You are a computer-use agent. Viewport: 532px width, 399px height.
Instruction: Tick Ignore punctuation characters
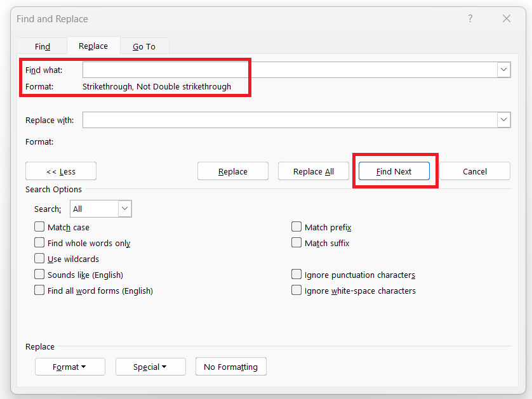(296, 274)
